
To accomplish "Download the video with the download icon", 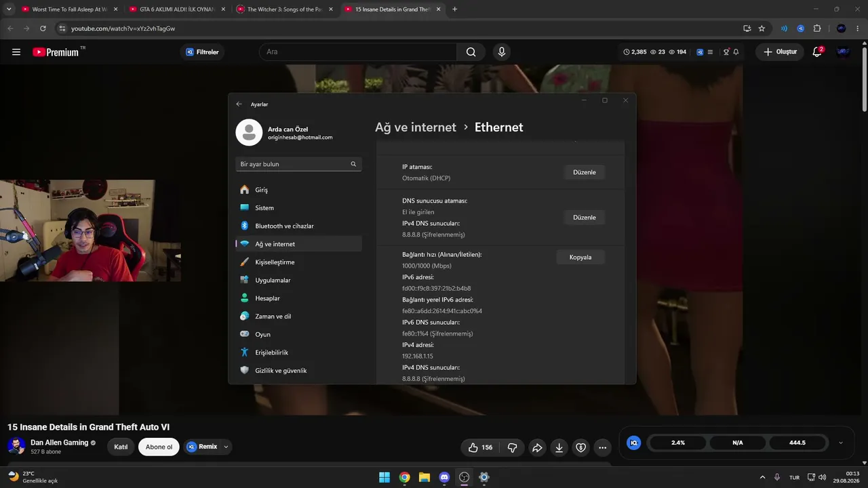I will [559, 447].
